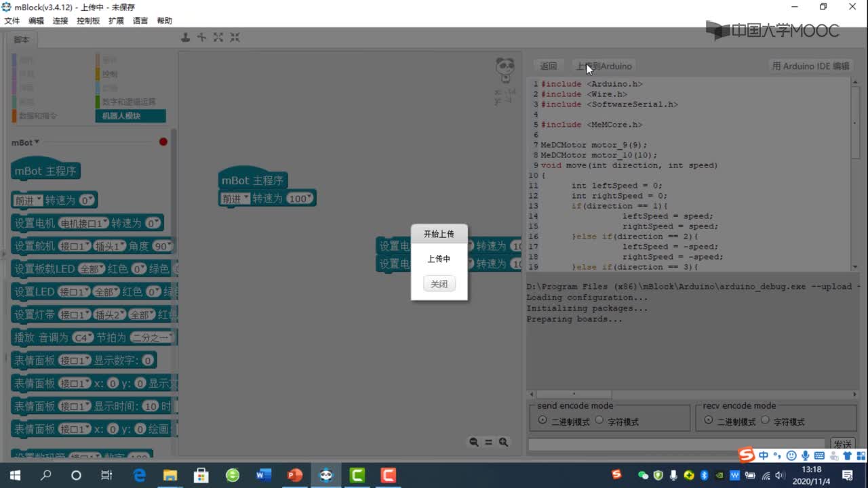Image resolution: width=868 pixels, height=488 pixels.
Task: Click the code scroll-down arrow
Action: 854,267
